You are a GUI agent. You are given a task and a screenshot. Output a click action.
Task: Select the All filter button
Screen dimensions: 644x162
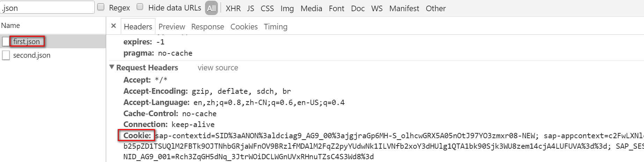(x=211, y=8)
